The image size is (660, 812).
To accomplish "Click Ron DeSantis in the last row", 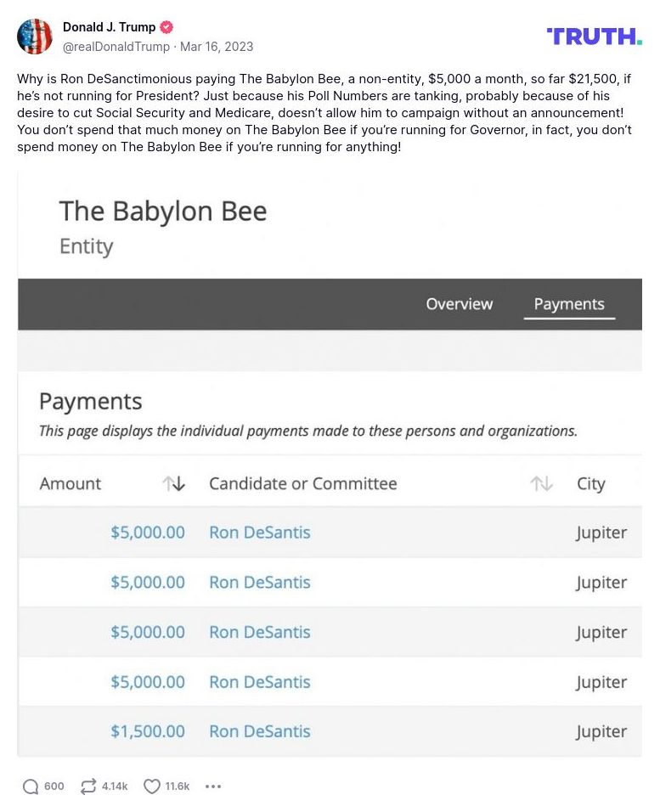I will (260, 731).
